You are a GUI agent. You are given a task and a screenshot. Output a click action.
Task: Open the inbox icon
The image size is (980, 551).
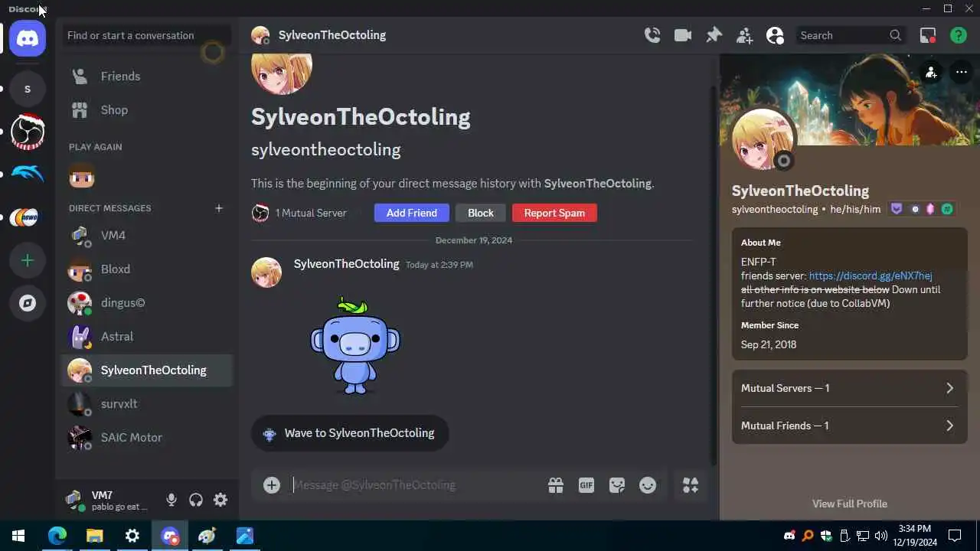tap(928, 35)
